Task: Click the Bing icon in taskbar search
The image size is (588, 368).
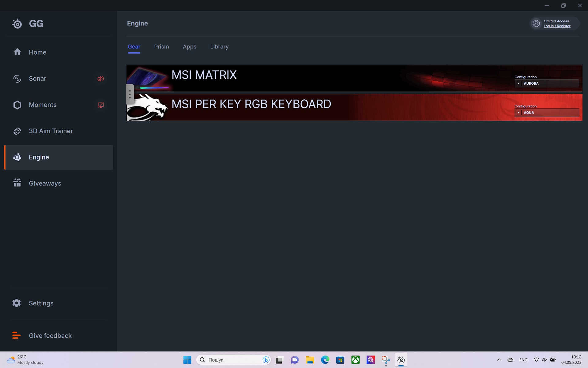Action: 266,360
